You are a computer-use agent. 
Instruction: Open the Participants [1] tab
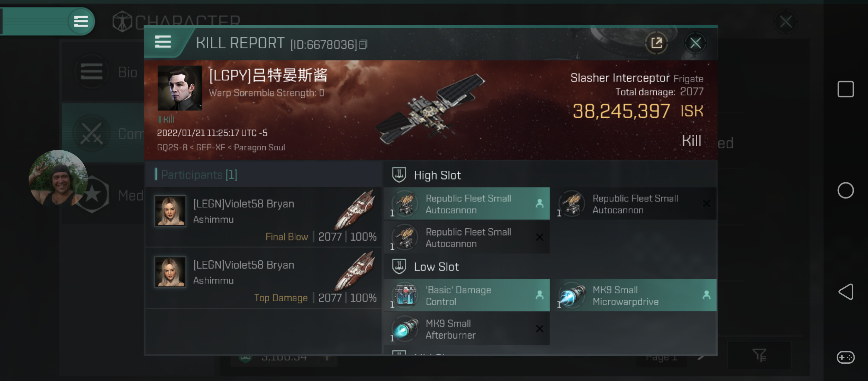tap(199, 175)
